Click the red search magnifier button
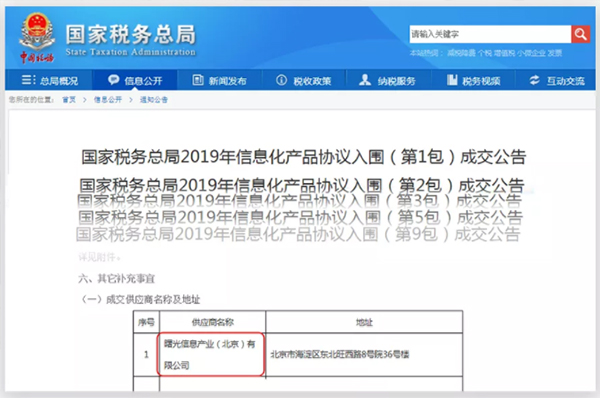 (x=580, y=34)
